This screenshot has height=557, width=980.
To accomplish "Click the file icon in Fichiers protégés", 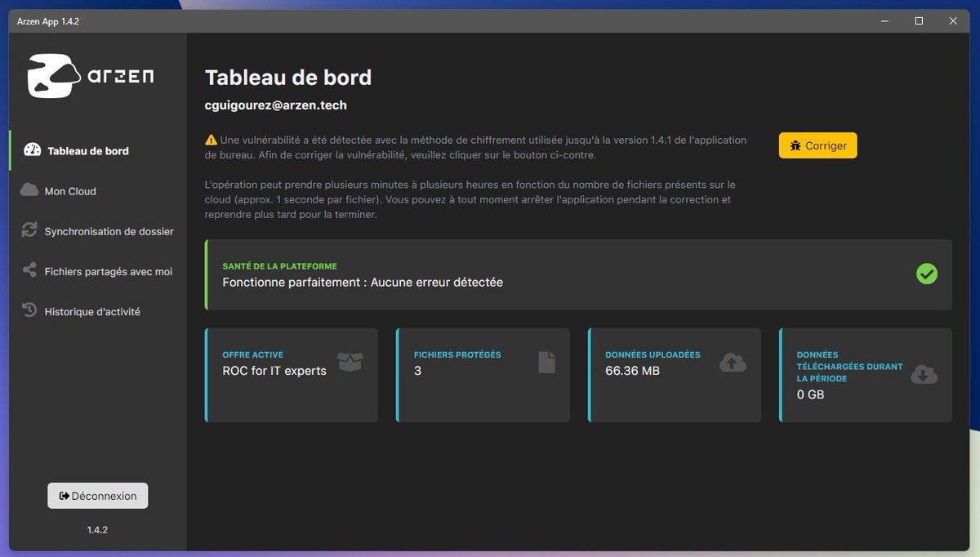I will click(547, 362).
